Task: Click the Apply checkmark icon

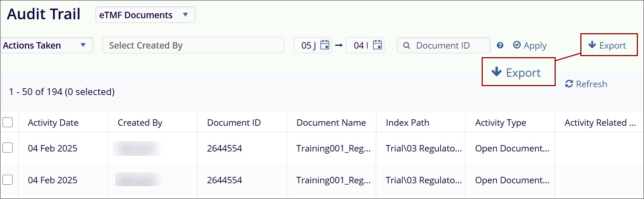Action: (x=517, y=45)
